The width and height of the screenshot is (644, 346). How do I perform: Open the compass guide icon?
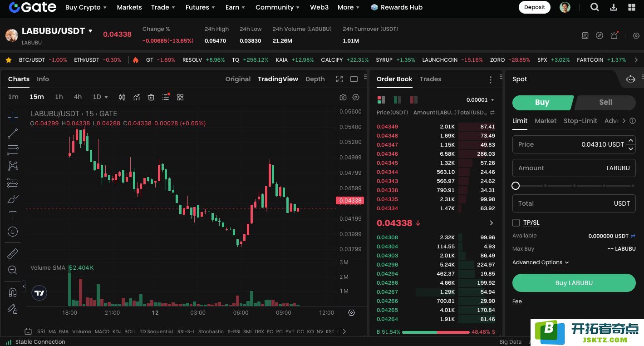[x=600, y=35]
